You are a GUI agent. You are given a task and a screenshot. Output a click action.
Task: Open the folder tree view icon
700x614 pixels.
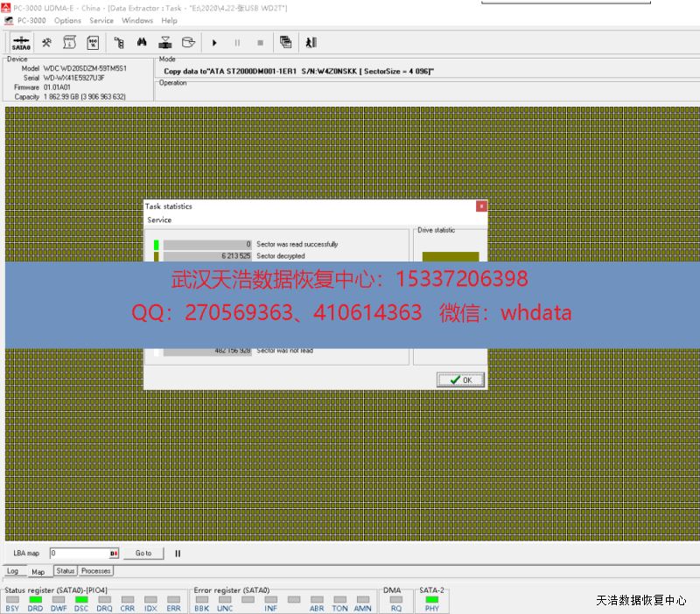[x=118, y=42]
